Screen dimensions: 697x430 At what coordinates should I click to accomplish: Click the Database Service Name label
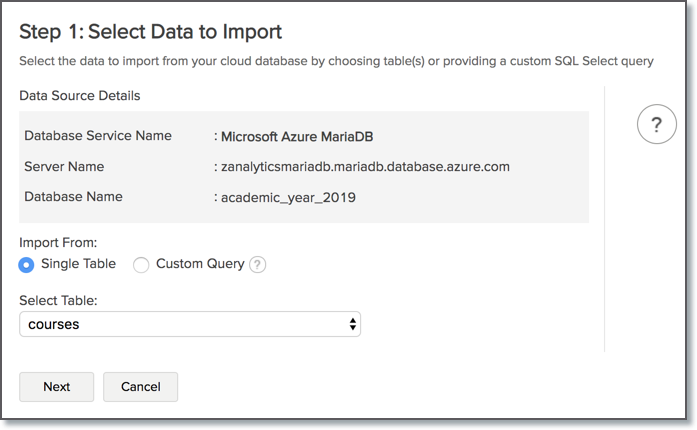point(98,136)
